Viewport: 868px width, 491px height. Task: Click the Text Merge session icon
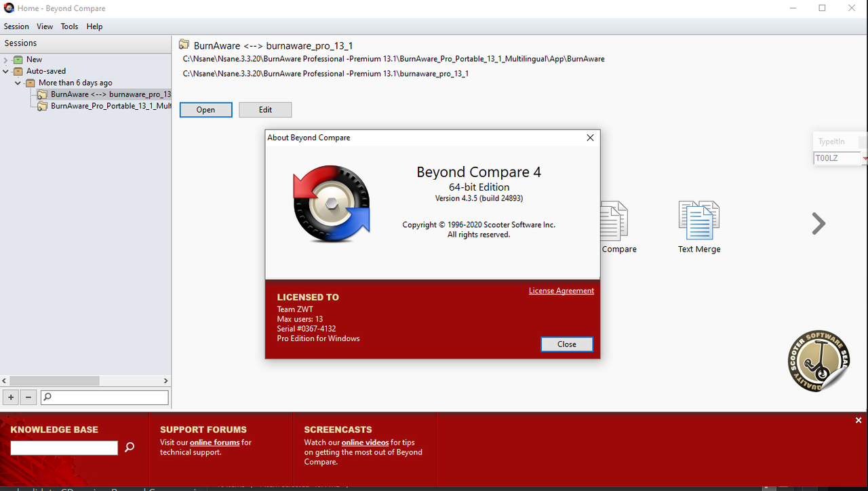click(698, 220)
